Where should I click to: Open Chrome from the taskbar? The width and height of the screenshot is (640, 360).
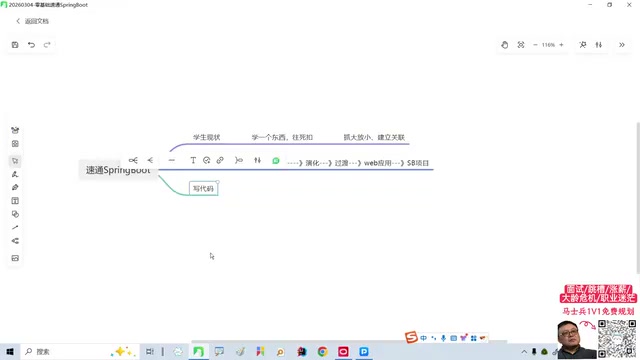point(322,351)
